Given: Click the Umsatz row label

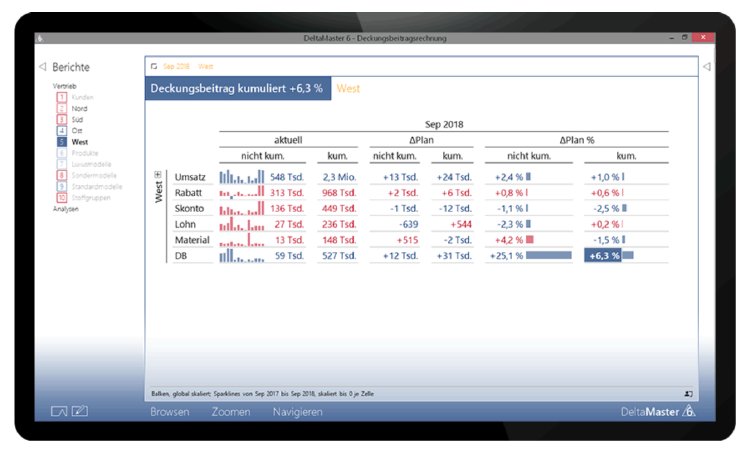Looking at the screenshot, I should tap(190, 177).
